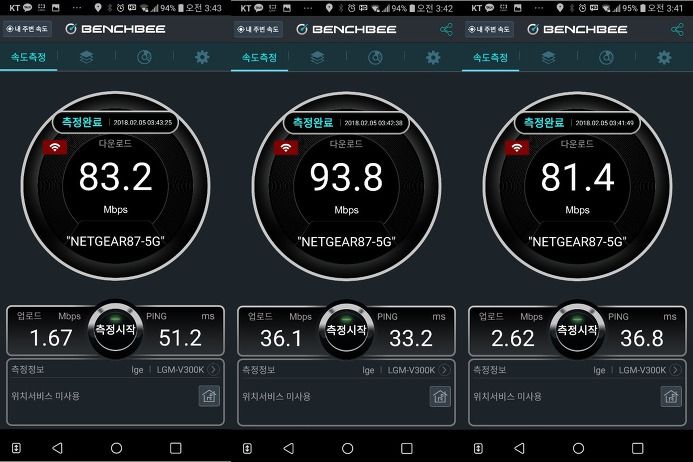The height and width of the screenshot is (462, 693).
Task: Tap the red Wi-Fi icon beside 83.2 Mbps
Action: (55, 147)
